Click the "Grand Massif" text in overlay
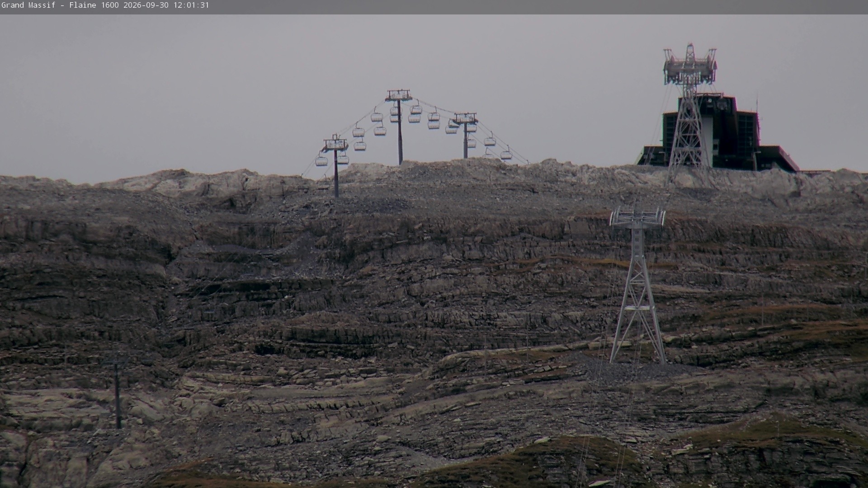The width and height of the screenshot is (868, 488). [28, 5]
